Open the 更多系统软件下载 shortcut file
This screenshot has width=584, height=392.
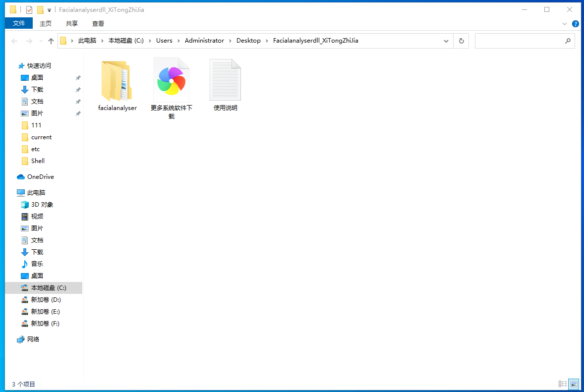(172, 89)
